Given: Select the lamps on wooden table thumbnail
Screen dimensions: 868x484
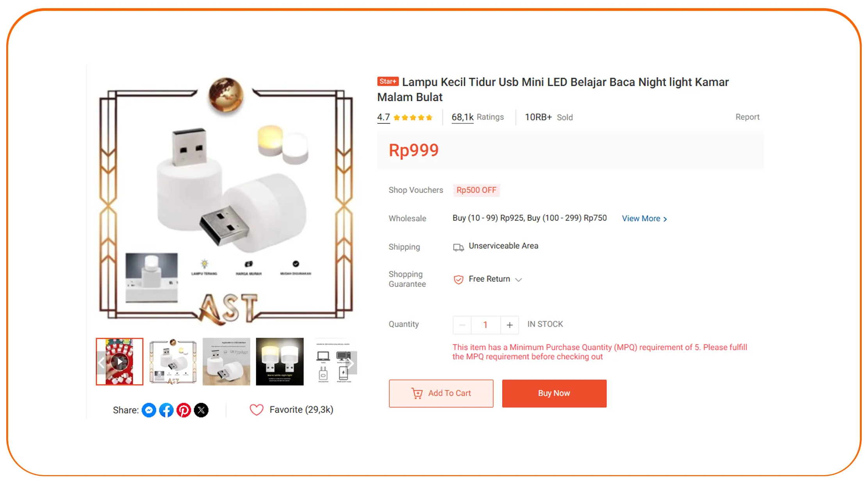Looking at the screenshot, I should 226,361.
